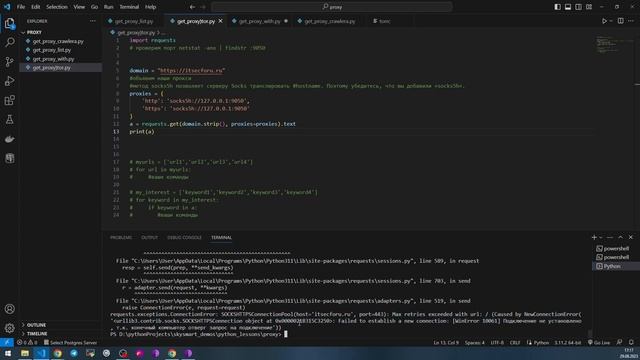Open new terminal profile dropdown arrow
The height and width of the screenshot is (360, 640).
(x=601, y=237)
